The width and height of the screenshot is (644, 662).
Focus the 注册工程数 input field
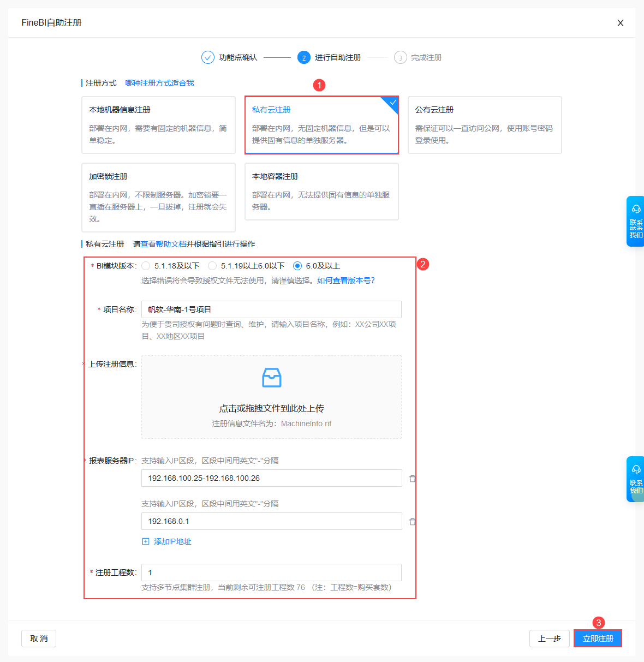271,572
